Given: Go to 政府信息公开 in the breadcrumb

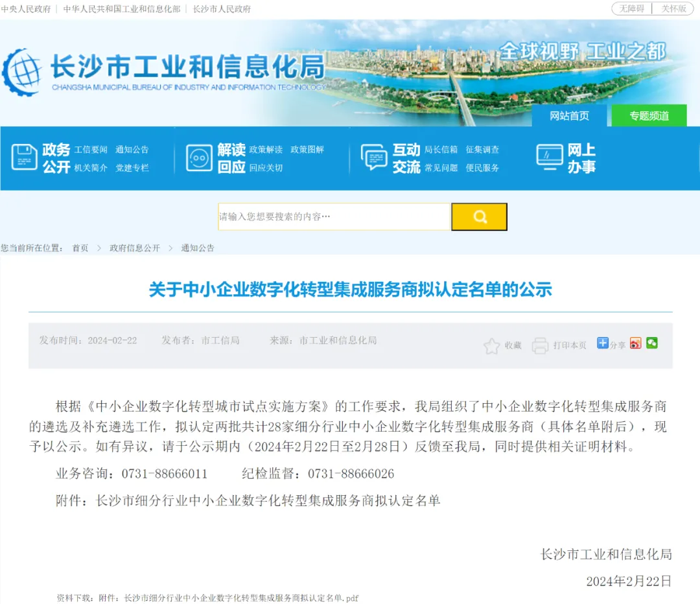Looking at the screenshot, I should coord(135,248).
